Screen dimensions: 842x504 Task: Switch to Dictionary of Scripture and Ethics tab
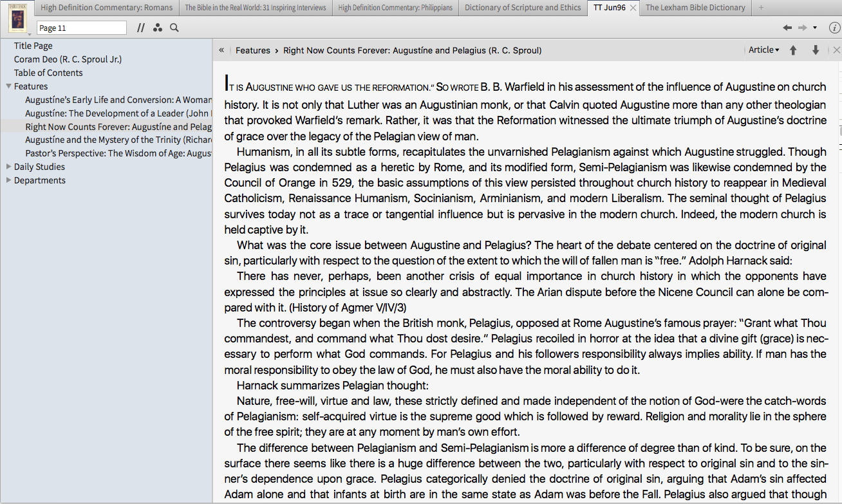tap(523, 8)
